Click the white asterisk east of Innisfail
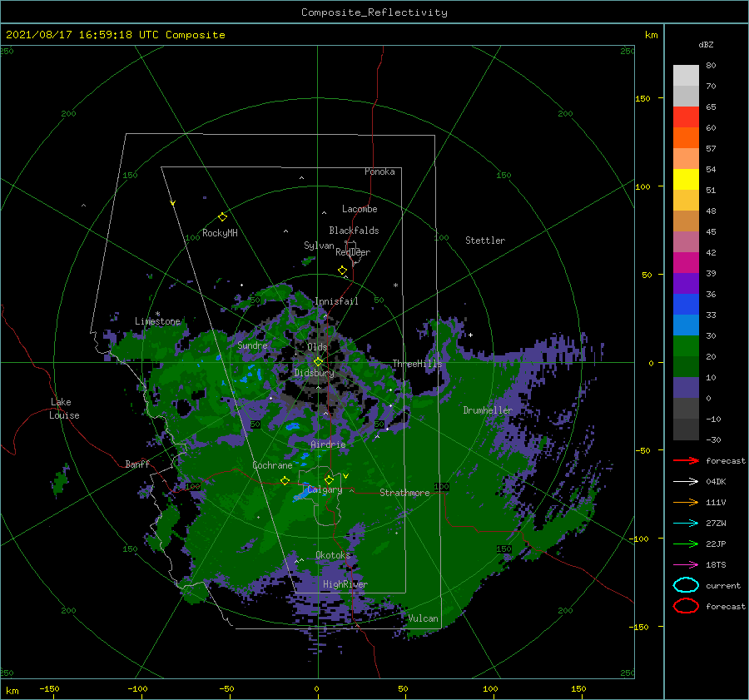This screenshot has height=700, width=749. point(395,285)
